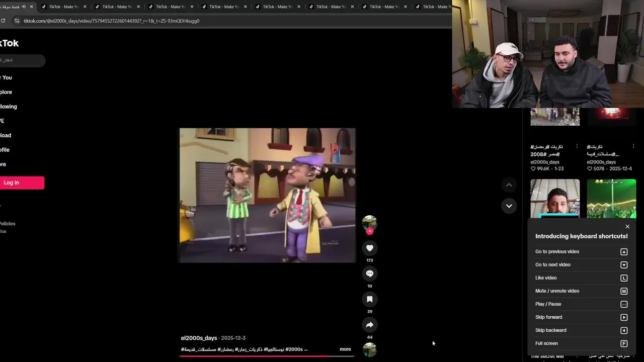The image size is (644, 362).
Task: Go to previous video with the up chevron
Action: pos(509,185)
